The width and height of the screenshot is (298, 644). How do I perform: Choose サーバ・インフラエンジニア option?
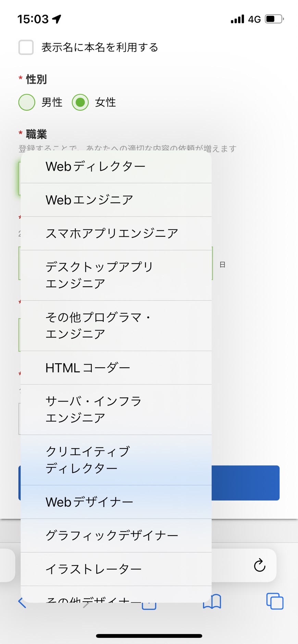pos(116,410)
